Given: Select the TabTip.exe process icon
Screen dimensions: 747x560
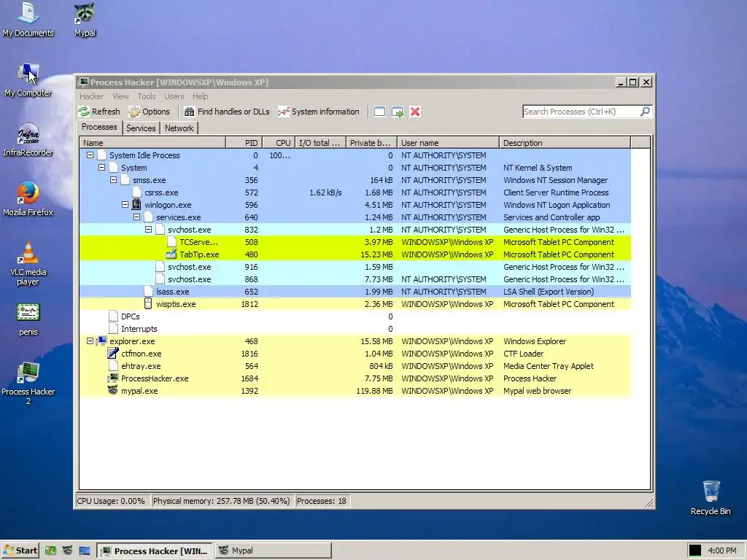Looking at the screenshot, I should 171,254.
